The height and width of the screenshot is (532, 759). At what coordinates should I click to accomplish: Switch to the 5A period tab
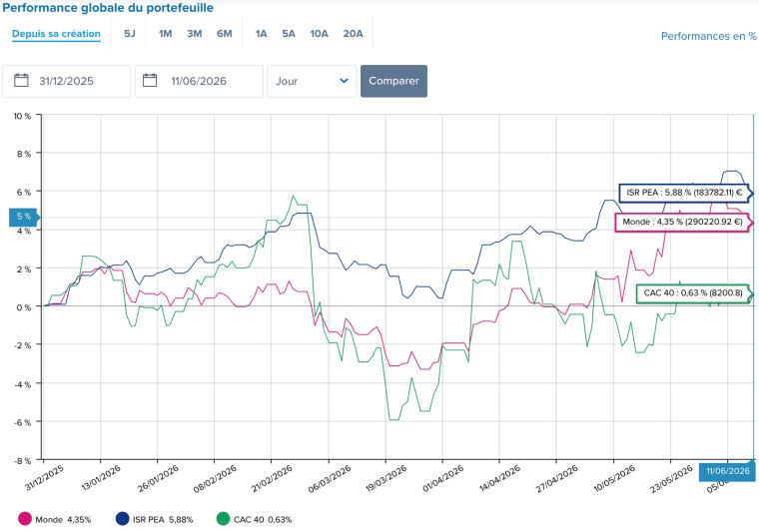[x=289, y=34]
